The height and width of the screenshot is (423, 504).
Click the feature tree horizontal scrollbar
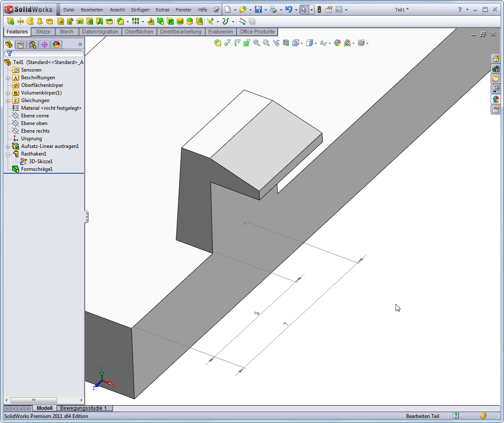34,400
